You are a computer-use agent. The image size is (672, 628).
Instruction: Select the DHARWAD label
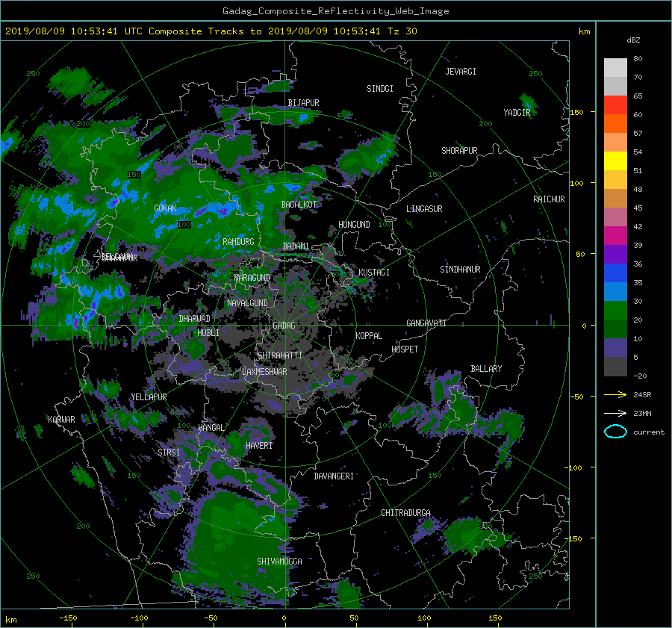194,319
